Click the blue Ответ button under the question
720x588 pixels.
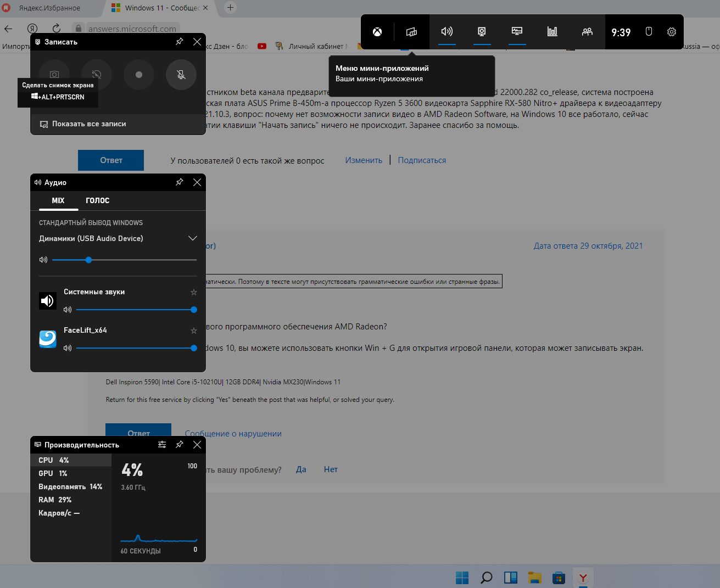pos(111,160)
